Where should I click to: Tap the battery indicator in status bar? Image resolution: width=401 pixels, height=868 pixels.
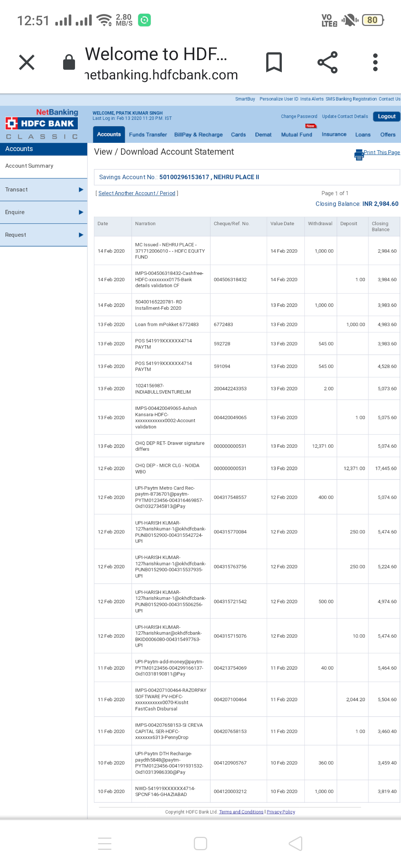coord(373,20)
